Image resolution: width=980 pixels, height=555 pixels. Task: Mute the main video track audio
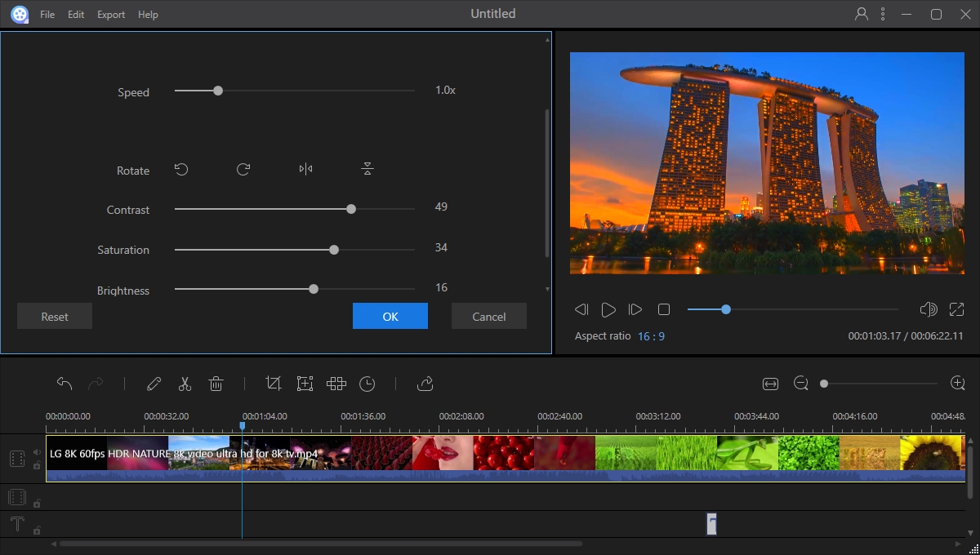tap(37, 452)
